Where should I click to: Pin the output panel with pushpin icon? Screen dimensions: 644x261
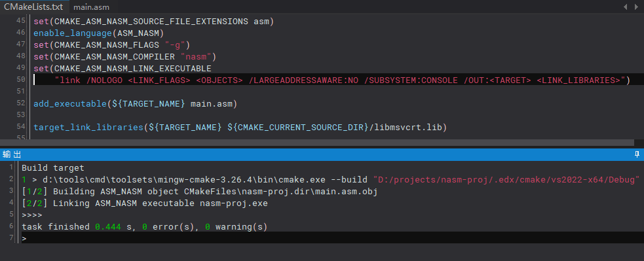pyautogui.click(x=637, y=154)
